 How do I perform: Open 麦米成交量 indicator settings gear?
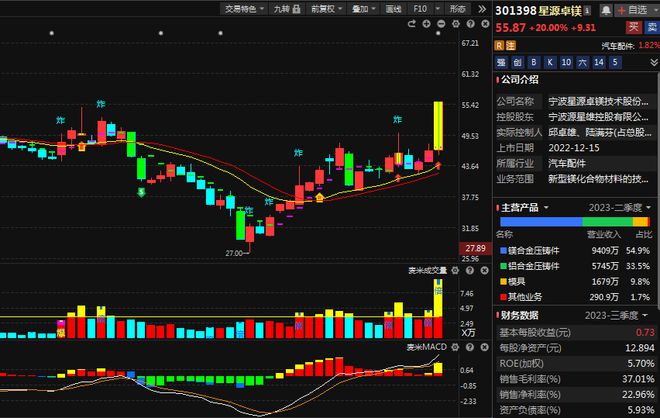(455, 270)
